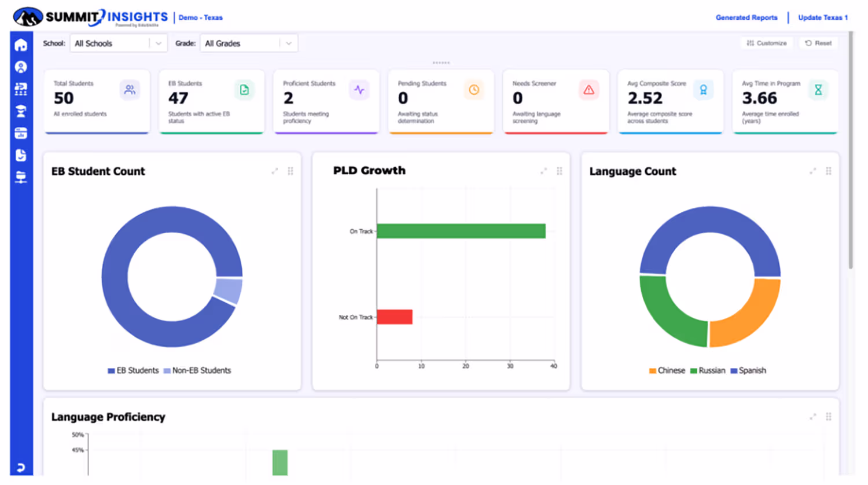Expand the Language Proficiency chart

tap(813, 417)
